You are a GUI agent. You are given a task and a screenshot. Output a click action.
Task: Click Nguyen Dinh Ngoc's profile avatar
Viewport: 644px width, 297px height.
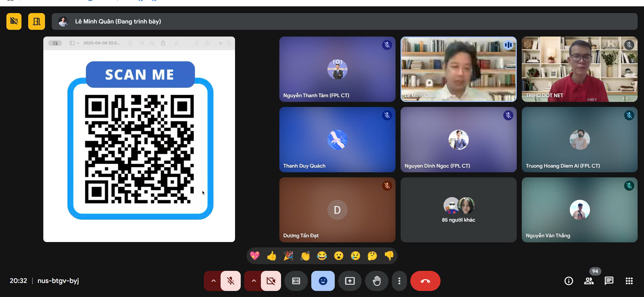459,140
